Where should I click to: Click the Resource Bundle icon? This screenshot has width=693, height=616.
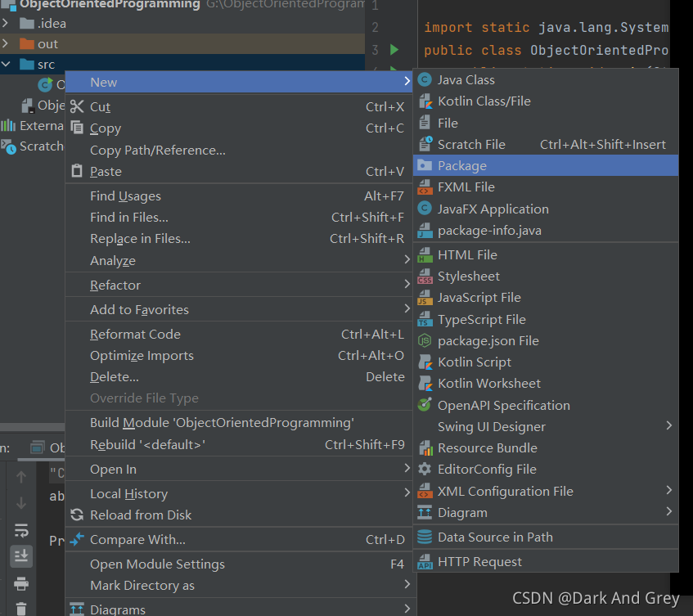pos(425,447)
